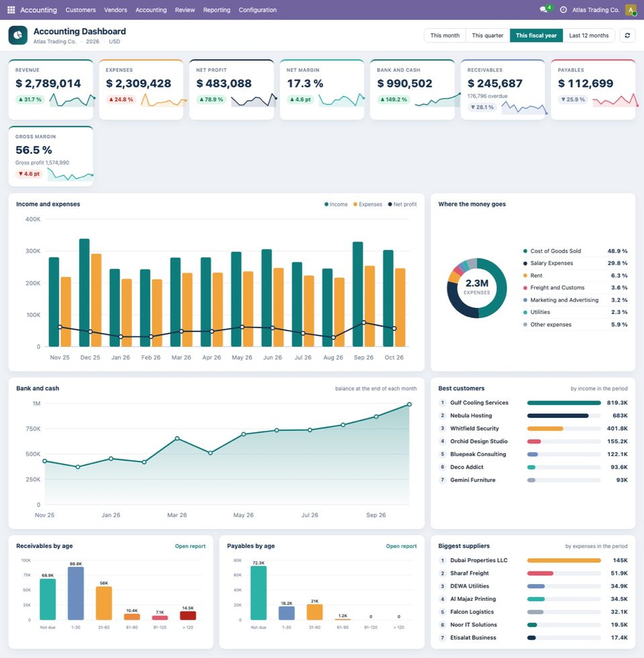
Task: Click the 14.5K receivables over 120 bar
Action: click(188, 616)
